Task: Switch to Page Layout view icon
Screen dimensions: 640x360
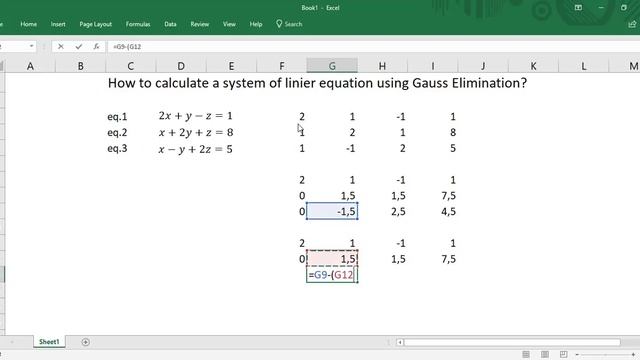Action: tap(544, 354)
